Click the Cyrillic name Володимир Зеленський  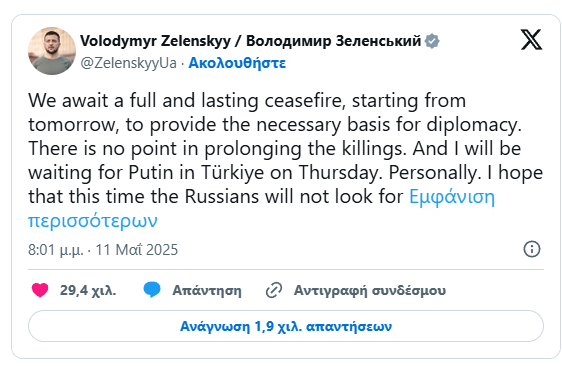(333, 41)
